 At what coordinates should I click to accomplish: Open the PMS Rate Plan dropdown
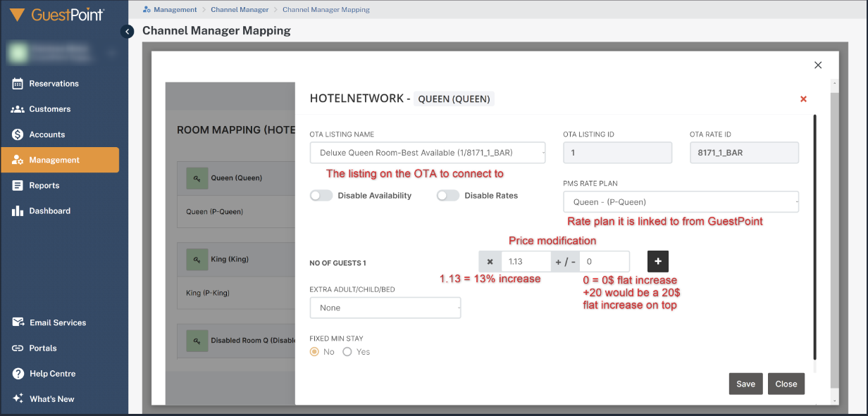click(x=681, y=202)
